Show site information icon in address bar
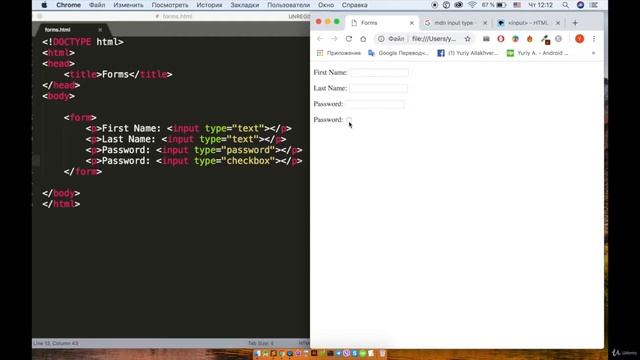The height and width of the screenshot is (360, 640). coord(381,39)
